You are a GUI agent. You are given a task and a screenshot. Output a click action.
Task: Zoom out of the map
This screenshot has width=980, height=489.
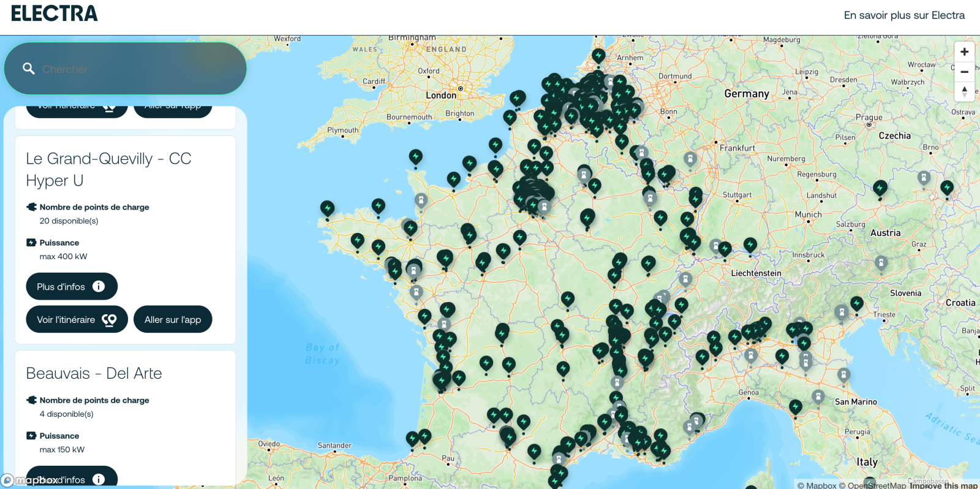[x=964, y=71]
